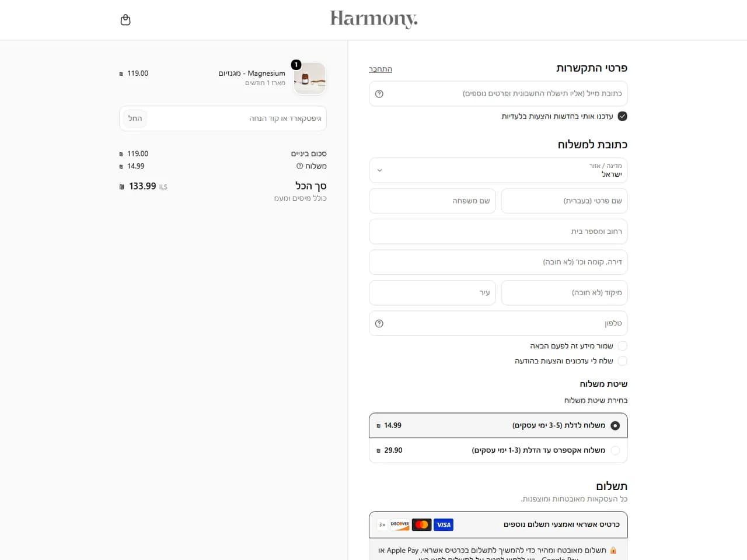Open the shopping bag cart icon
The width and height of the screenshot is (747, 560).
(x=125, y=20)
